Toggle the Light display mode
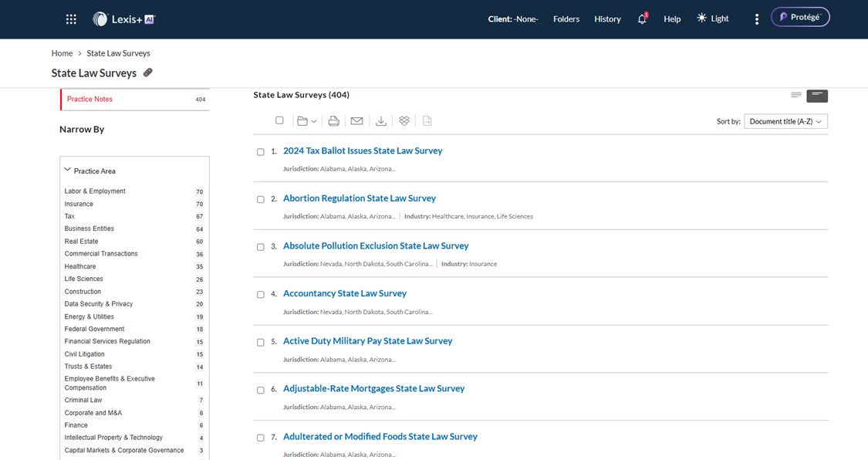The width and height of the screenshot is (868, 460). click(713, 19)
